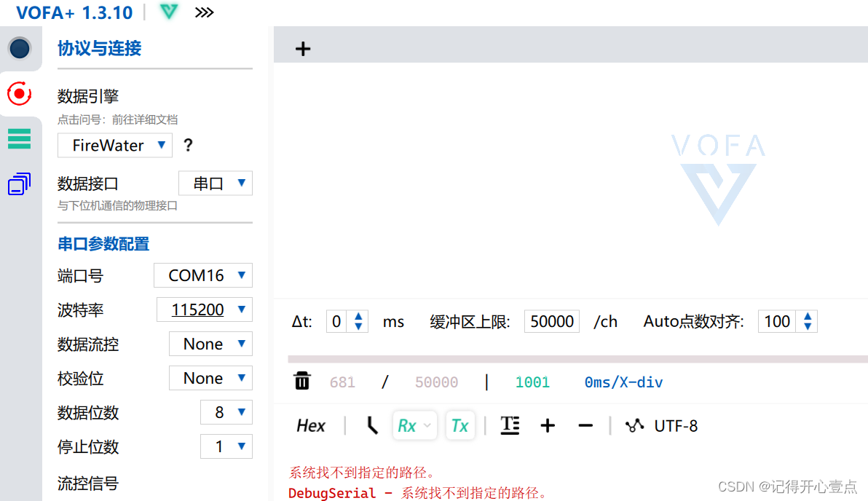
Task: Clear the buffer with the trash icon
Action: 301,381
